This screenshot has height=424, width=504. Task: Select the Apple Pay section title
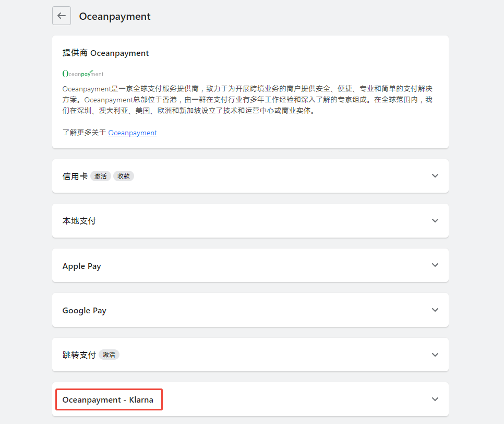(81, 266)
